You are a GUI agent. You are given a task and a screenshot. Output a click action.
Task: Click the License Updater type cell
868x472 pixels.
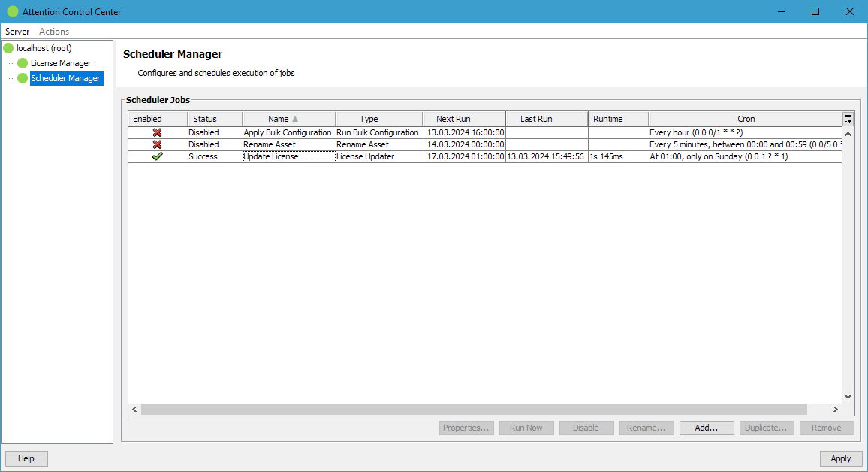point(379,157)
